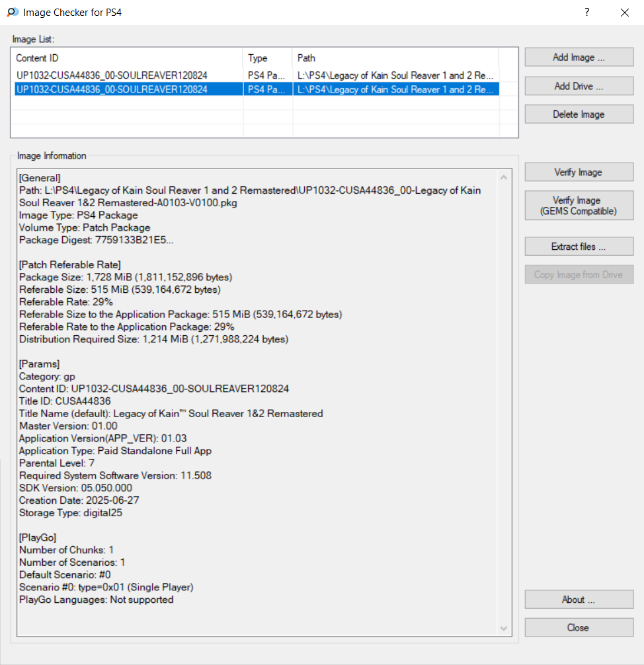644x665 pixels.
Task: Click the Type cell of the first row
Action: pos(268,75)
